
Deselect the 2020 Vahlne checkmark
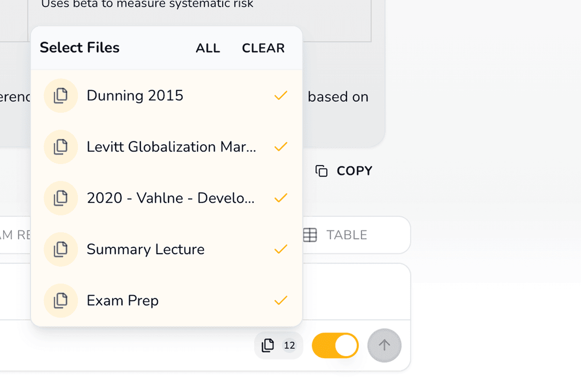(281, 198)
